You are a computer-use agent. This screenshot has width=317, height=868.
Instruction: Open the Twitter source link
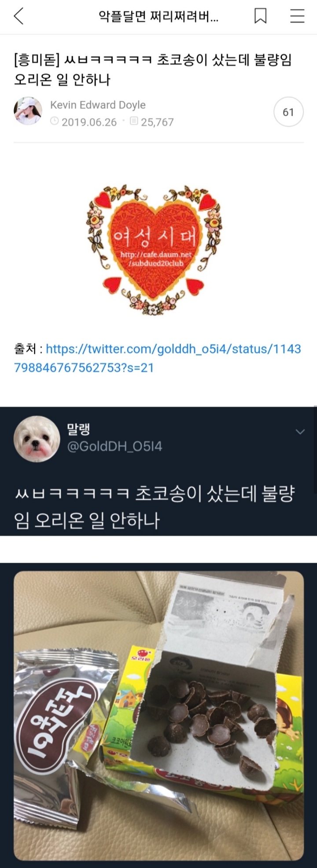pos(158,358)
